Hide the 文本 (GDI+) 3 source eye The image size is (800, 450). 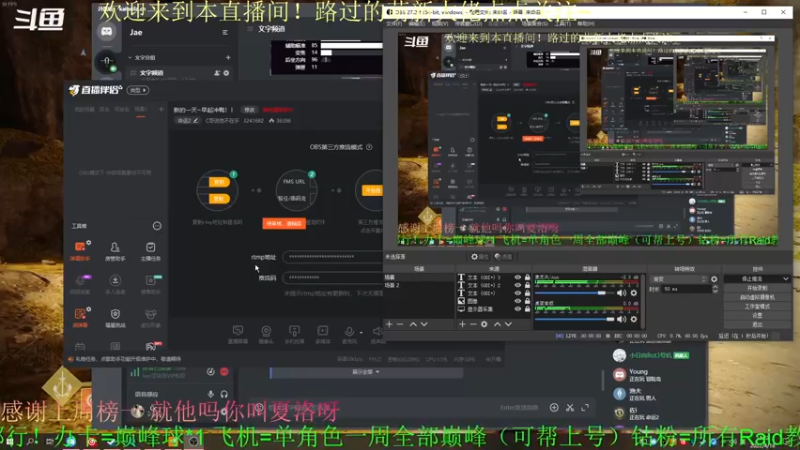[x=518, y=278]
